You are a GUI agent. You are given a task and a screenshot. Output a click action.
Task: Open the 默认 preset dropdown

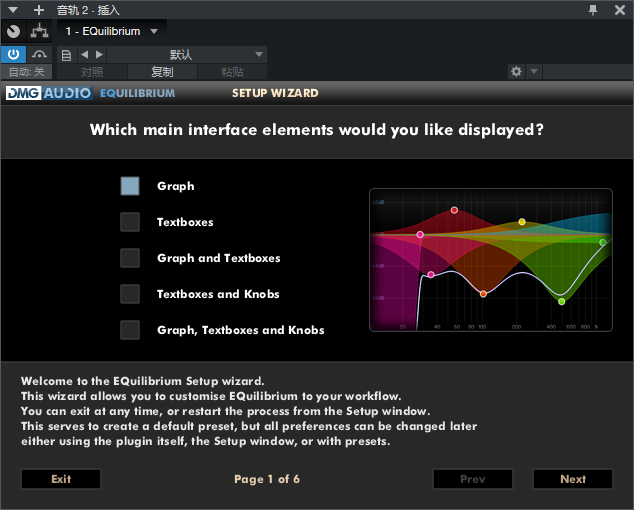(187, 55)
